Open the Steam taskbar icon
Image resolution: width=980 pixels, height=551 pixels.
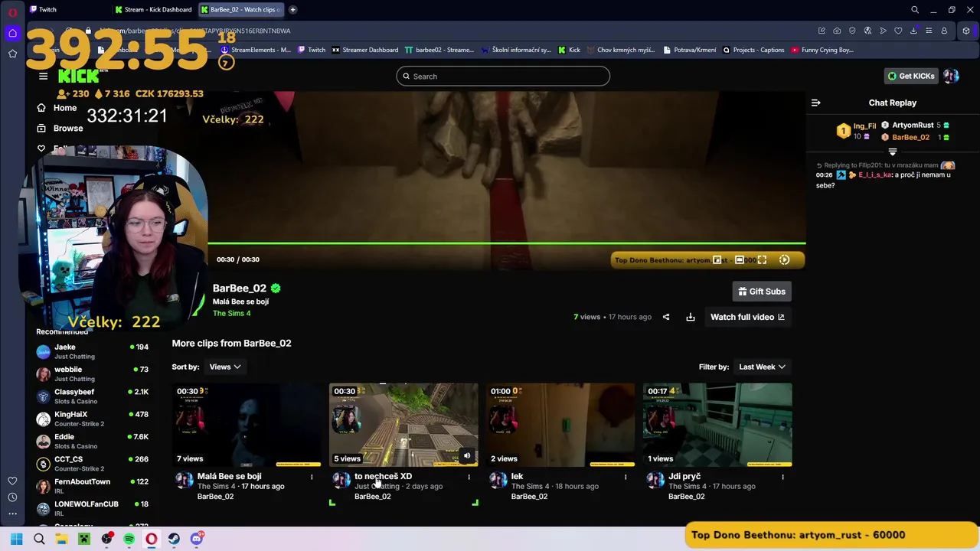174,539
